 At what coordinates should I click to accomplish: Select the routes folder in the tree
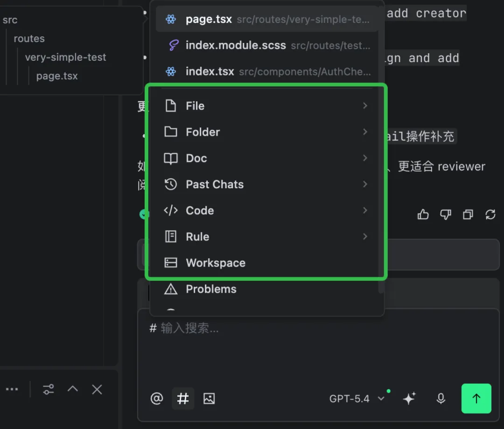[x=29, y=39]
